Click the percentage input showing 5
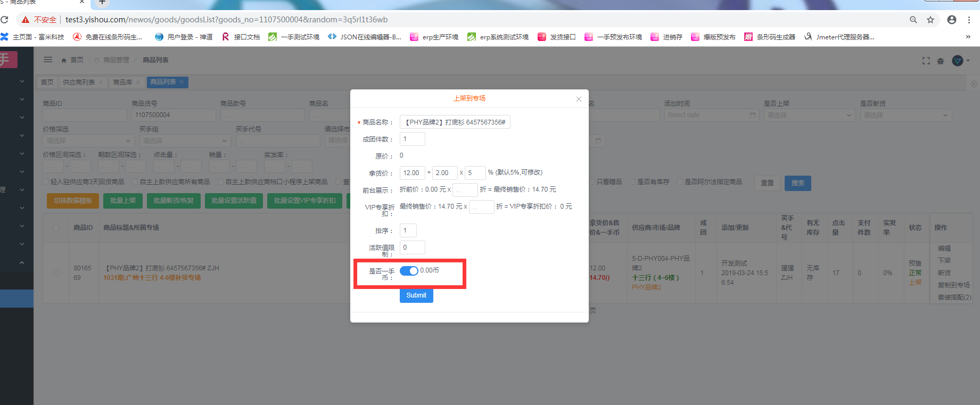Screen dimensions: 980x405 tap(475, 173)
